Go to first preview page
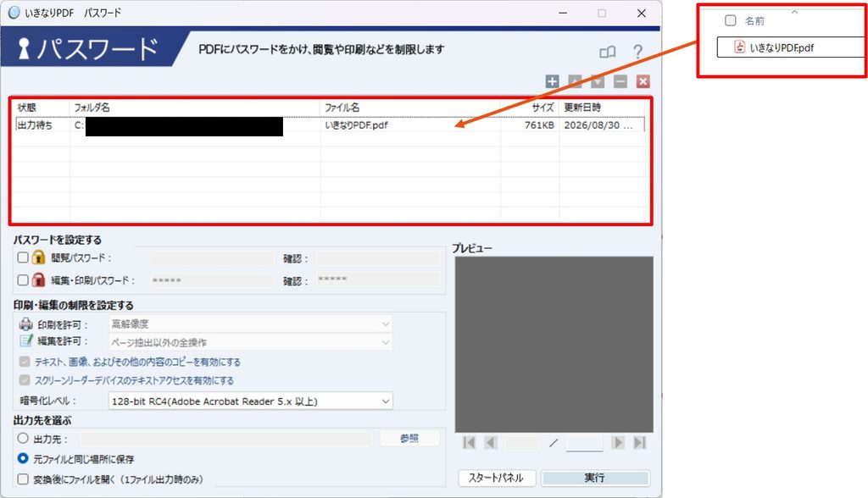 click(x=469, y=443)
